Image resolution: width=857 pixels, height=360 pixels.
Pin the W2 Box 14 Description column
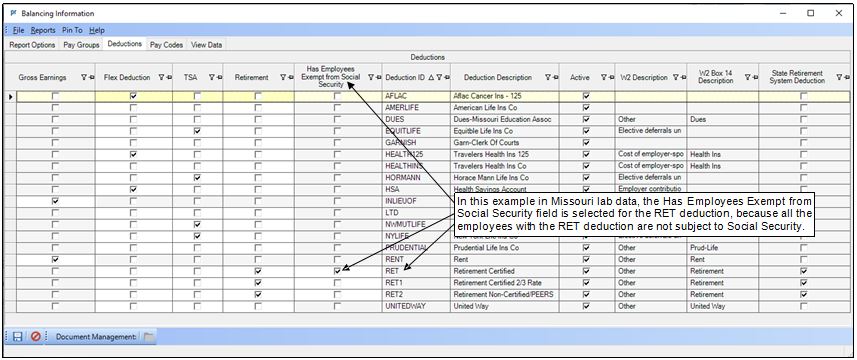755,78
